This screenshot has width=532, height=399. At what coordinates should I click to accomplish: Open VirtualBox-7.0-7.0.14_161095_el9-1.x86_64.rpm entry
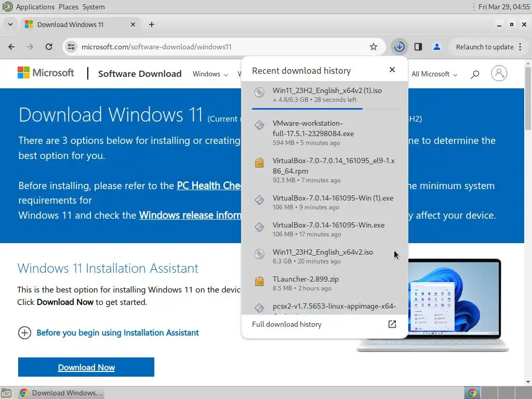[x=324, y=170]
